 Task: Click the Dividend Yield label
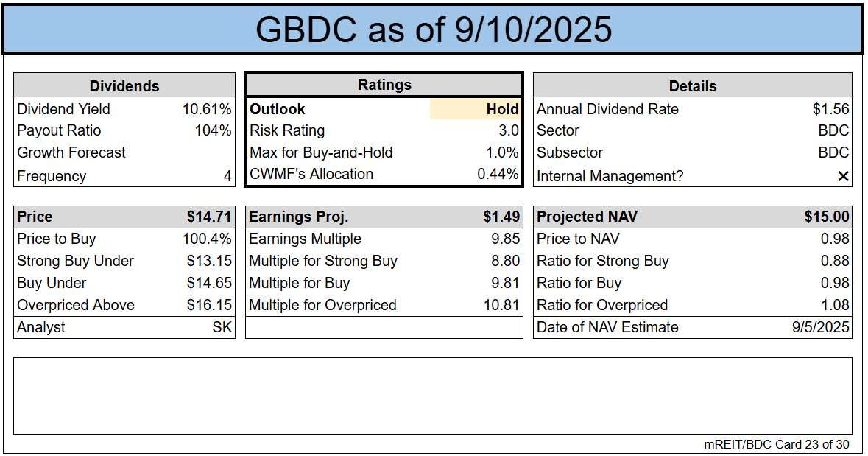63,109
